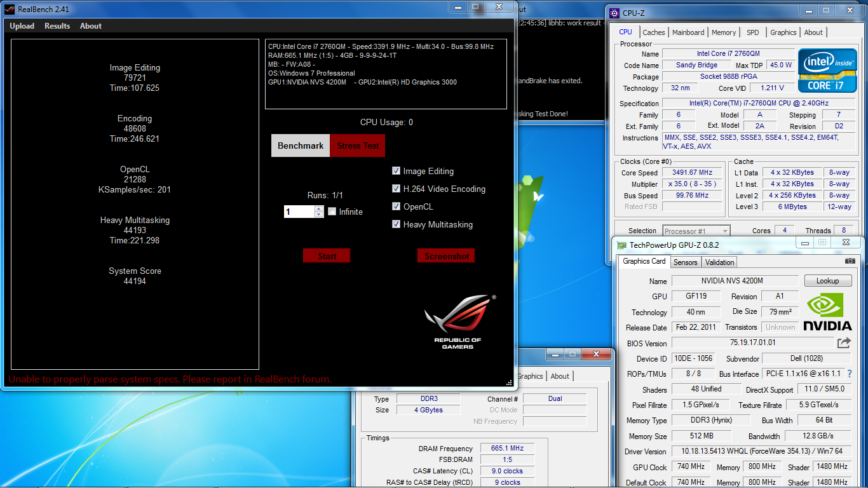This screenshot has height=488, width=868.
Task: Select the Graphics Card tab in GPU-Z
Action: coord(644,261)
